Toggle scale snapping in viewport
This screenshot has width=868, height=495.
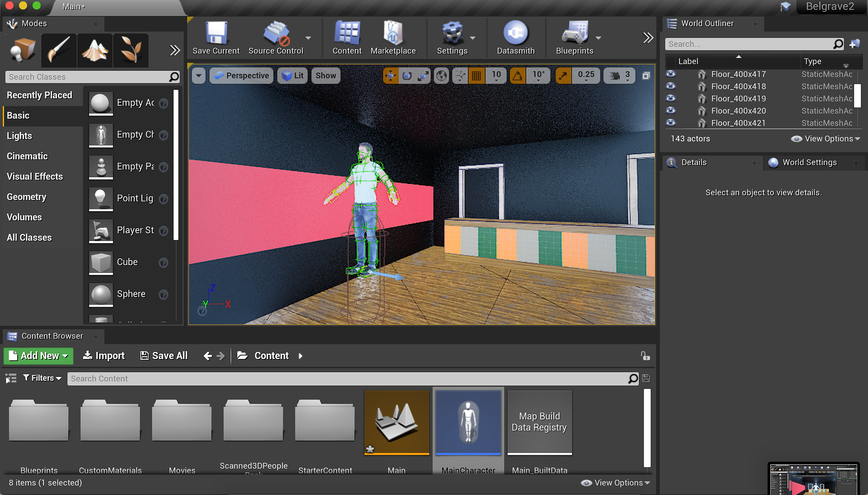pos(563,75)
